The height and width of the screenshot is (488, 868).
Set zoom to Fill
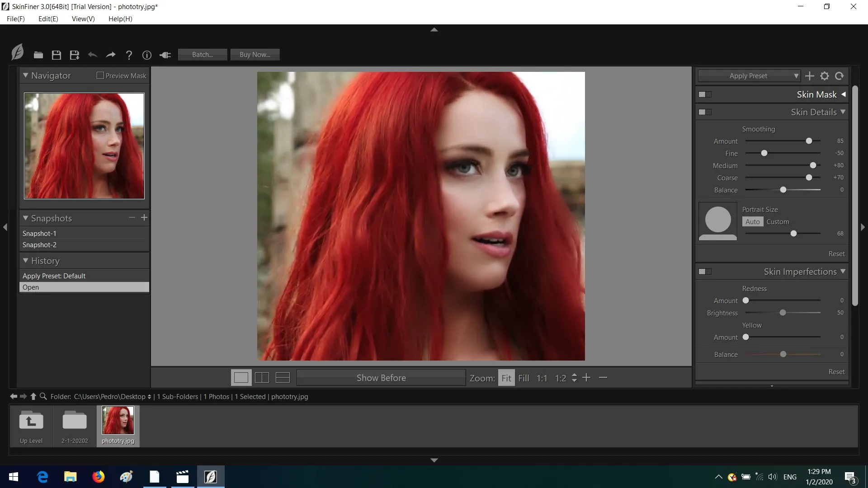click(524, 378)
